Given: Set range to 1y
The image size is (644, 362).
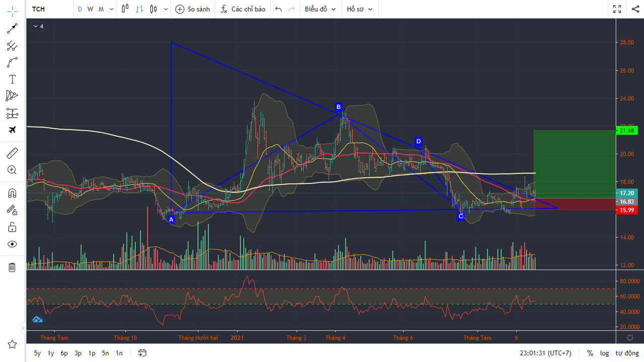Looking at the screenshot, I should coord(51,353).
